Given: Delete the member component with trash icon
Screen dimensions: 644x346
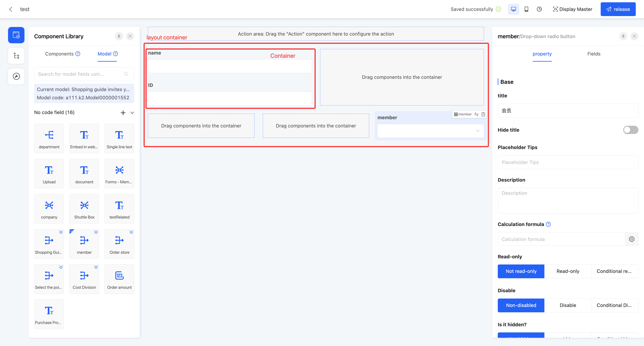Looking at the screenshot, I should [483, 114].
